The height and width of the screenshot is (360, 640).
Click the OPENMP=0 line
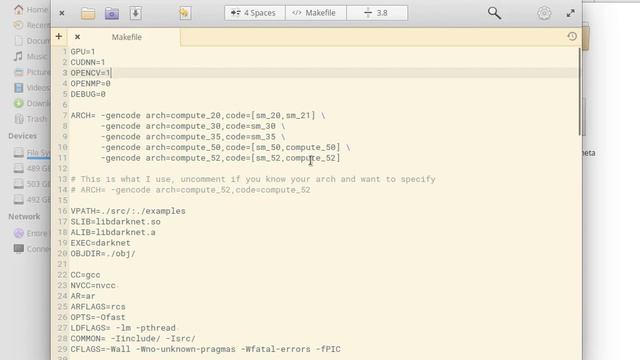tap(91, 83)
